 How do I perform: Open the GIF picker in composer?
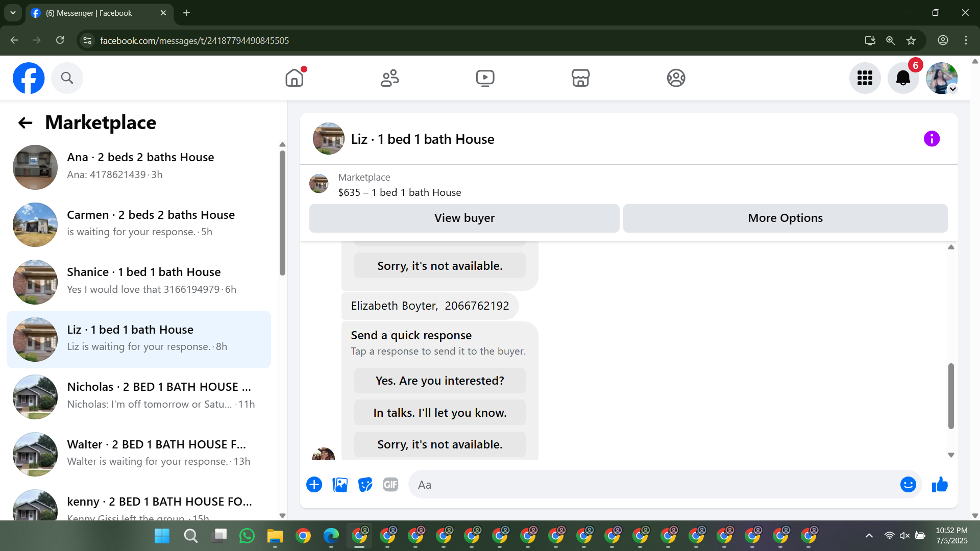390,485
